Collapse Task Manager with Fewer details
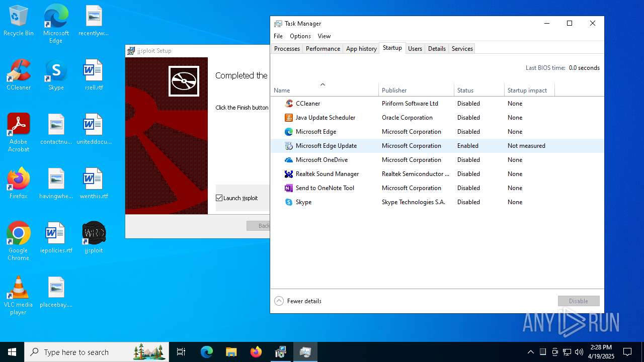The image size is (644, 362). coord(298,301)
